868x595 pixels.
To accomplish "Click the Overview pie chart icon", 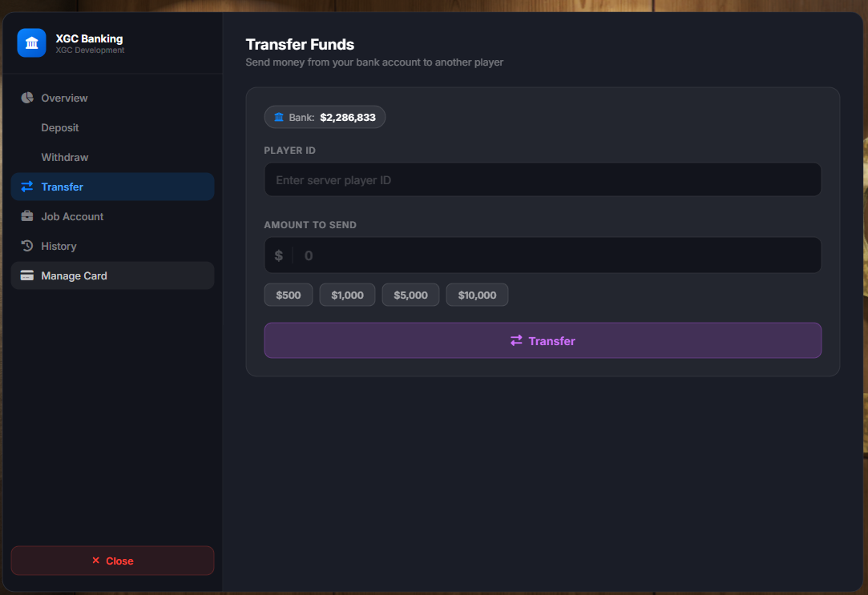I will click(x=27, y=98).
